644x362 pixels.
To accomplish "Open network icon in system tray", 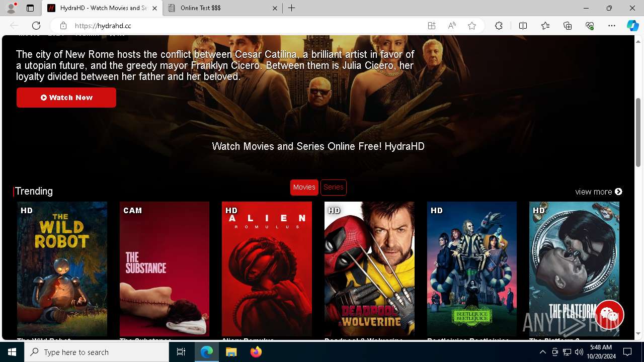I will click(x=567, y=352).
